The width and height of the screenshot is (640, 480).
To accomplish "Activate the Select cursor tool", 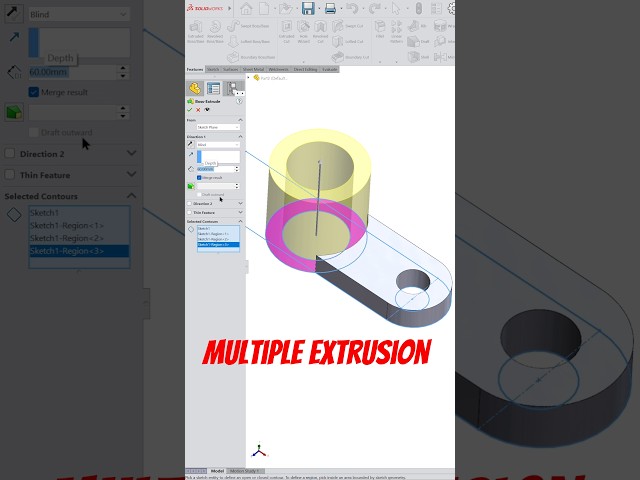I will [395, 9].
